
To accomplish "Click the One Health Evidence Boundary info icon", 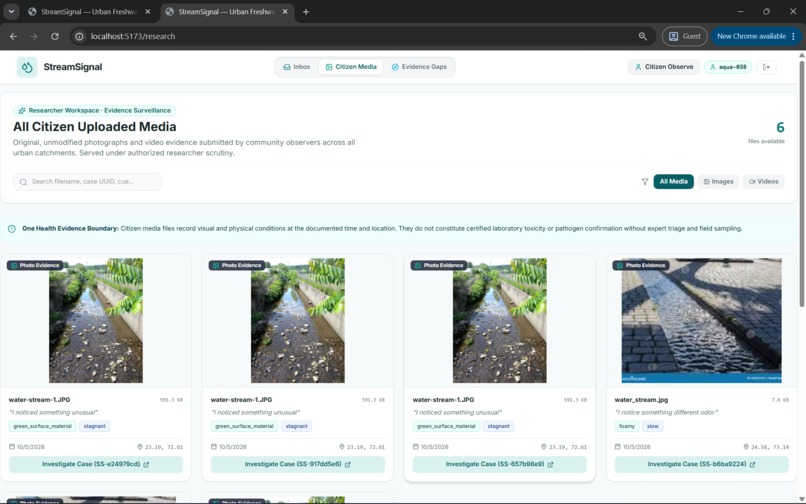I will tap(12, 229).
